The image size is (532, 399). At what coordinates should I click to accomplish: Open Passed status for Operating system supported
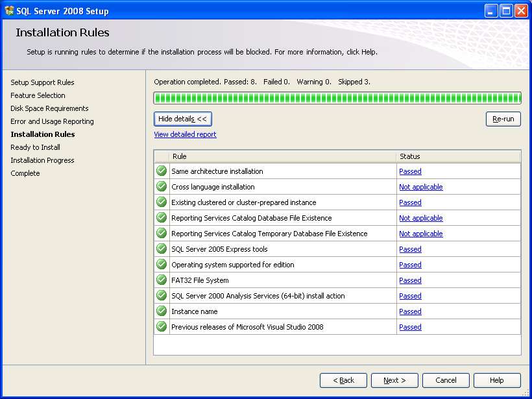410,265
